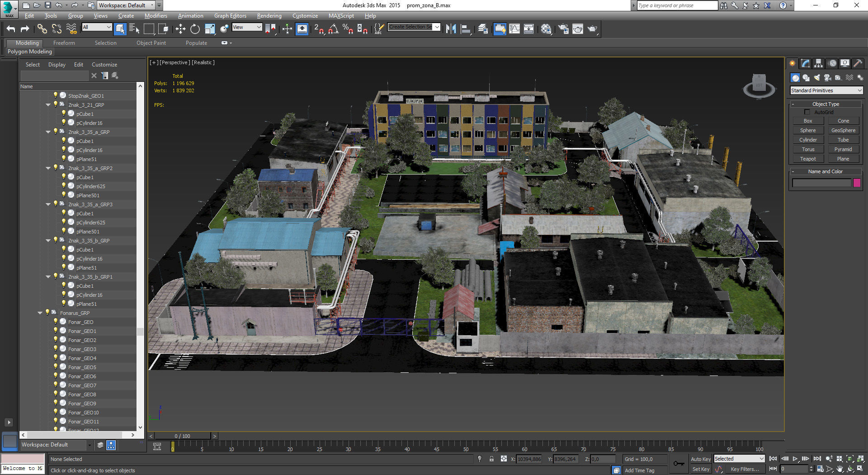Viewport: 868px width, 475px height.
Task: Open the Modifiers menu
Action: pos(156,16)
